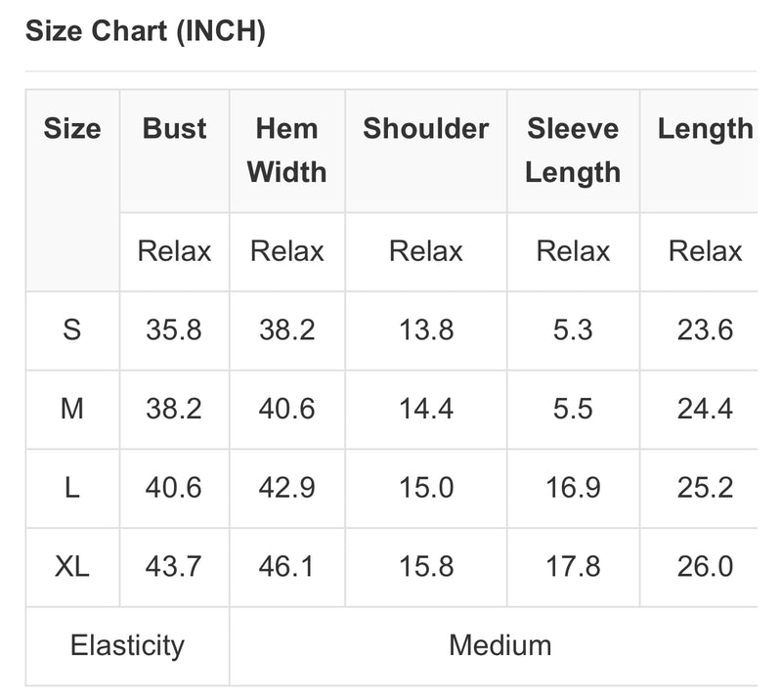Click the Size header cell
This screenshot has height=700, width=782.
pyautogui.click(x=72, y=129)
